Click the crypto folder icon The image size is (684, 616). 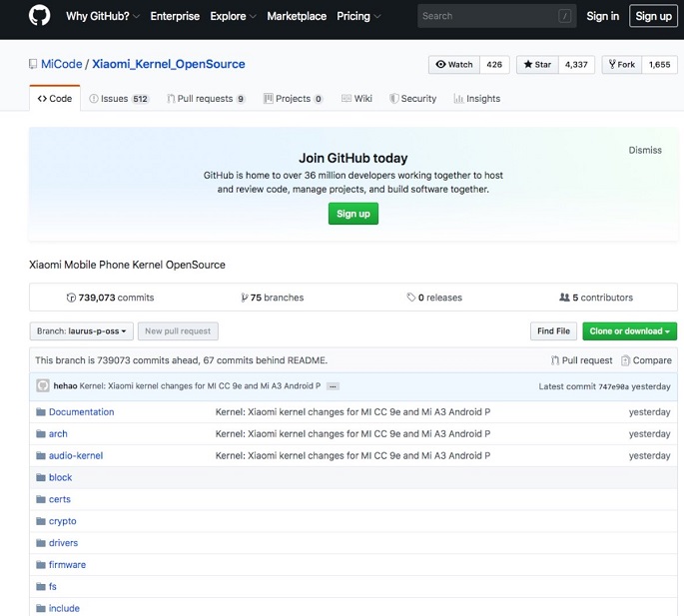tap(41, 521)
